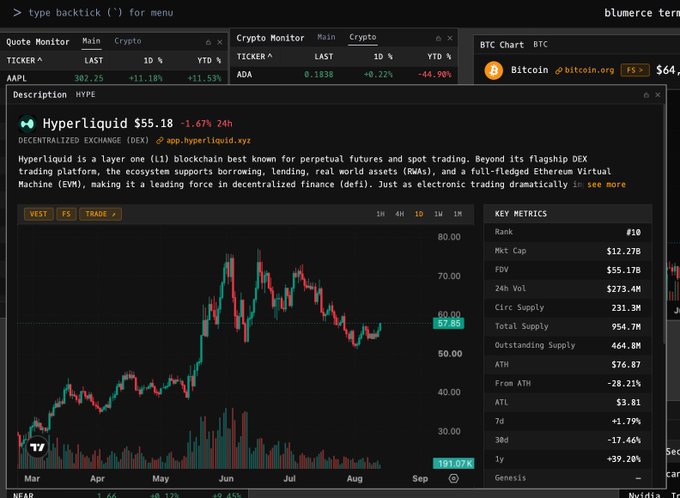The width and height of the screenshot is (680, 498).
Task: Click the Rank #10 metric row
Action: [x=568, y=232]
